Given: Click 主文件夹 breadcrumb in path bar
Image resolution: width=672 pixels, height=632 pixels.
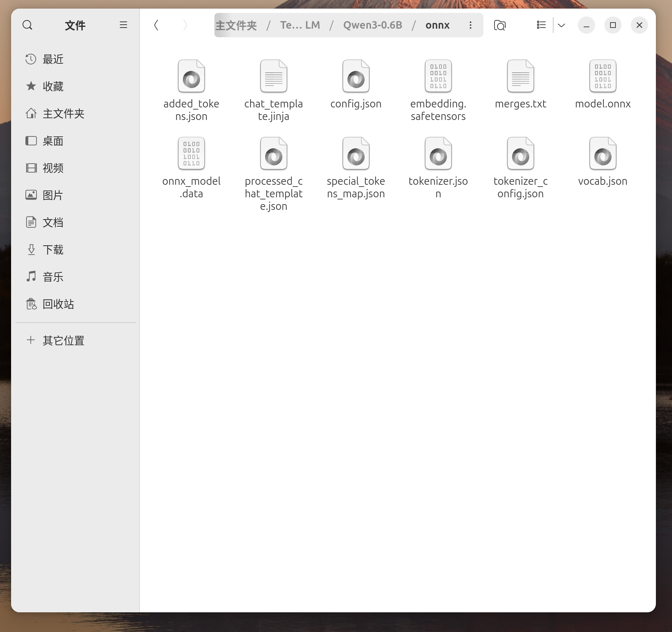Looking at the screenshot, I should (x=236, y=25).
